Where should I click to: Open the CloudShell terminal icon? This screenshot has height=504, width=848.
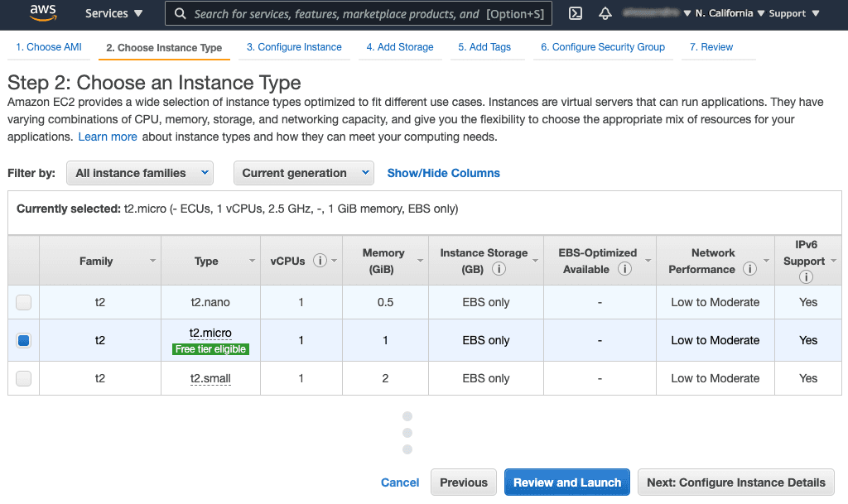575,13
